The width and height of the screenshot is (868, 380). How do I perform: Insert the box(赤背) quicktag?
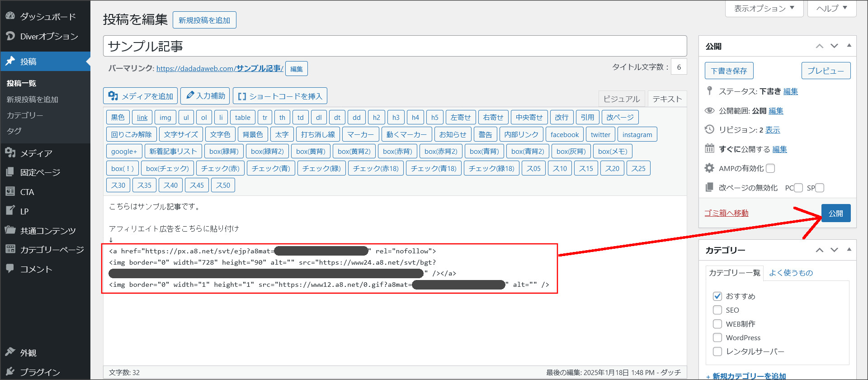397,151
